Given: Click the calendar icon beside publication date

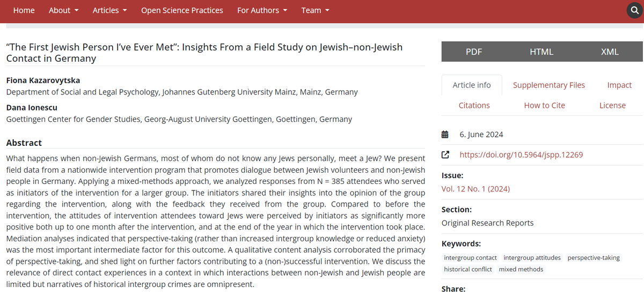Looking at the screenshot, I should (x=445, y=135).
